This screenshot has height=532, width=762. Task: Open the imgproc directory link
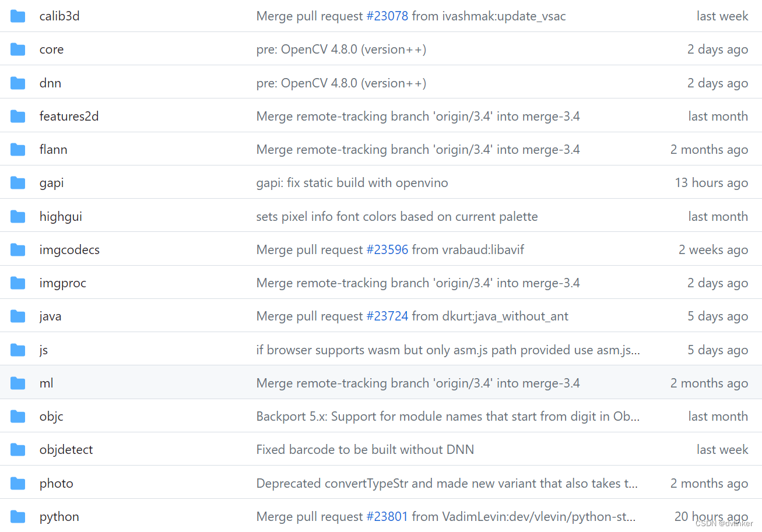pos(62,283)
